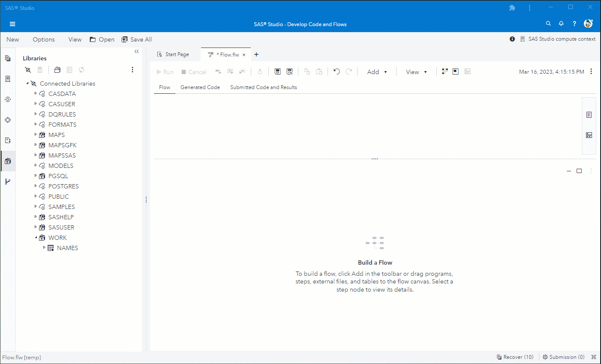Screen dimensions: 601x364
Task: Minimize the details pane below the canvas
Action: coord(569,171)
